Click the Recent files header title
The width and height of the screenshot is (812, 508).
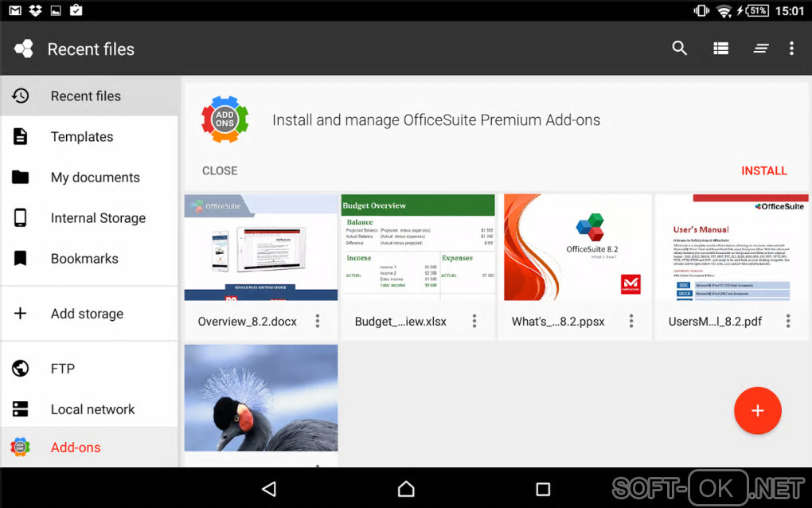pyautogui.click(x=91, y=49)
